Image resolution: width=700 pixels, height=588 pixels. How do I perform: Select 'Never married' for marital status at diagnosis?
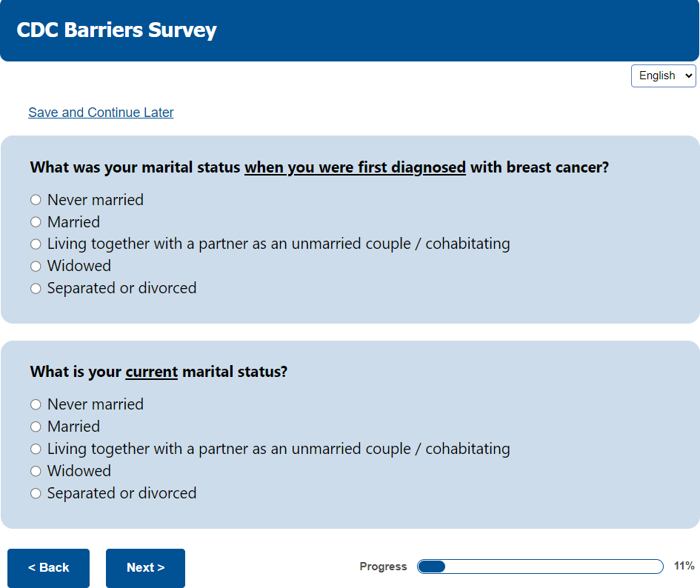coord(36,200)
